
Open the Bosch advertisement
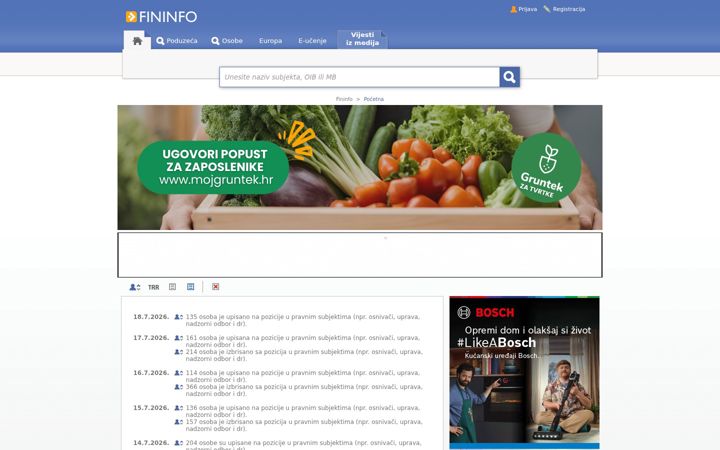524,372
